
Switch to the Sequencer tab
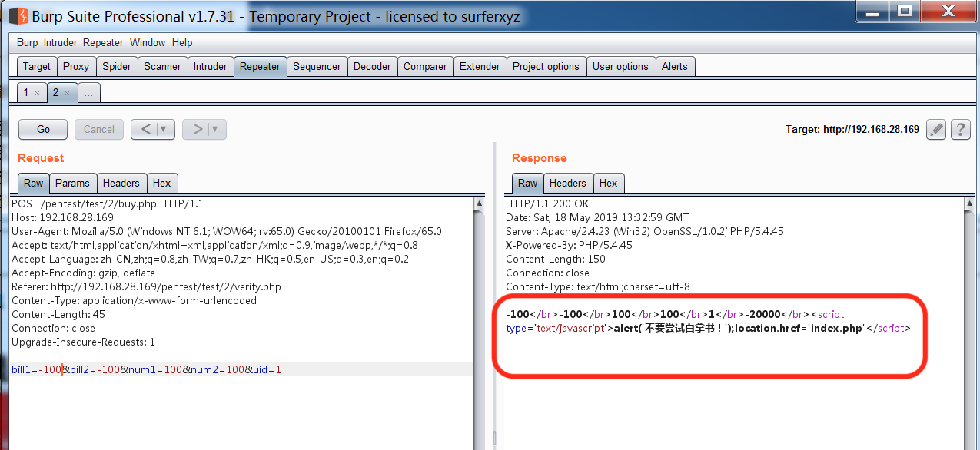[317, 67]
